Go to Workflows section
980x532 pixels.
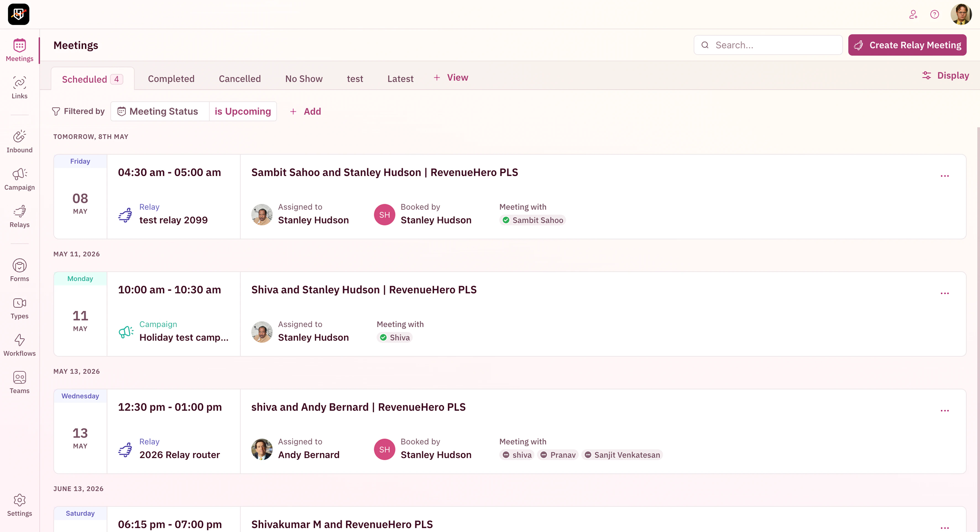click(x=19, y=345)
